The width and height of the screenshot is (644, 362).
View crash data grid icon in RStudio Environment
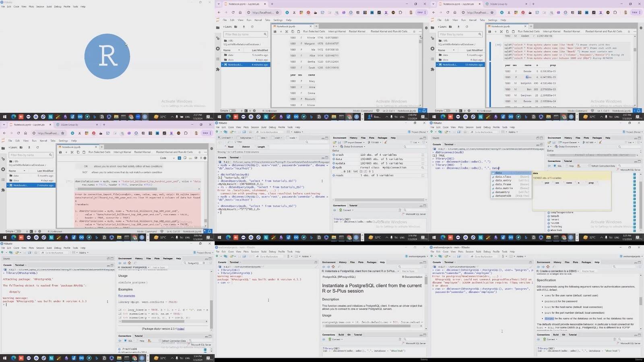[423, 155]
